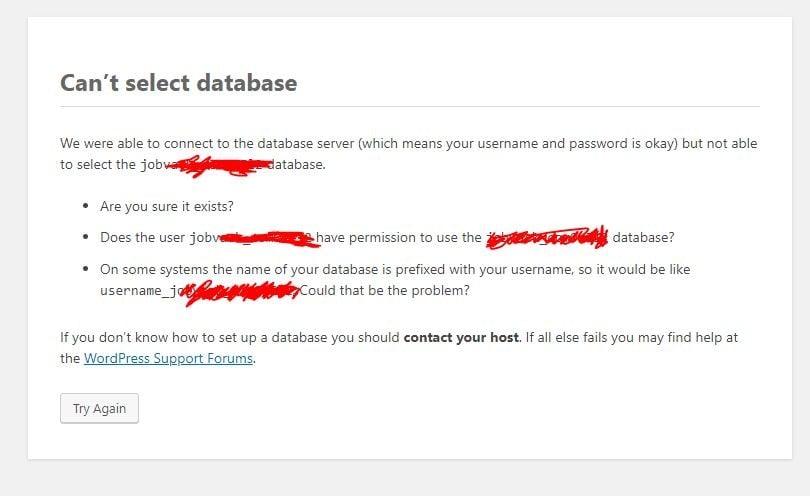The image size is (810, 496).
Task: Click red scribble before "database." in first paragraph
Action: (217, 164)
